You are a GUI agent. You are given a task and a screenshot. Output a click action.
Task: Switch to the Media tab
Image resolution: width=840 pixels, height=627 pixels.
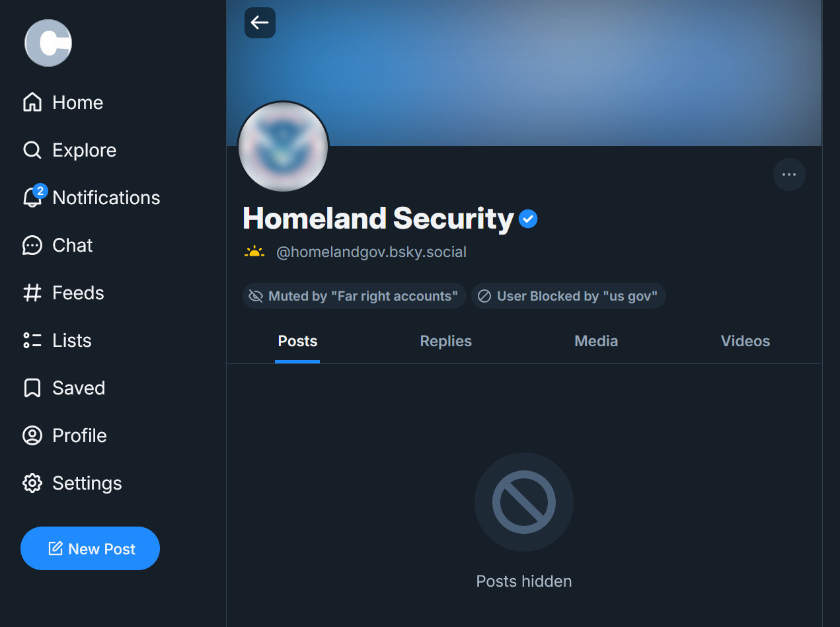595,341
